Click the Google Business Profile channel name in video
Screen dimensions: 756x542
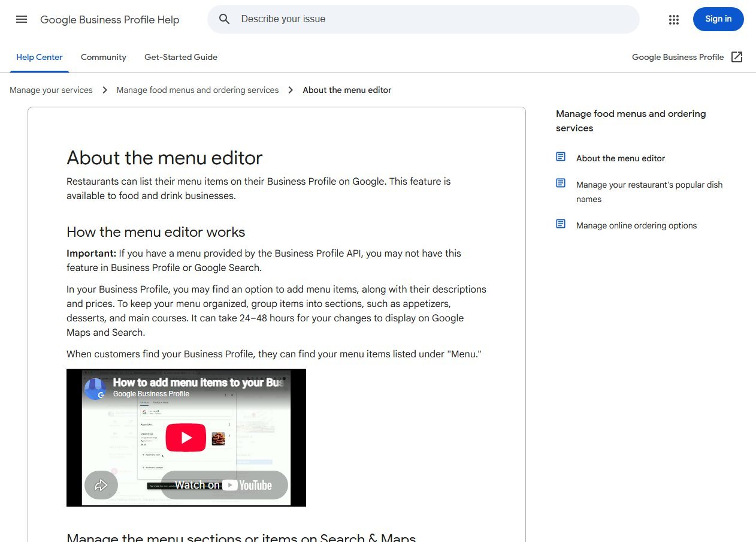tap(151, 394)
